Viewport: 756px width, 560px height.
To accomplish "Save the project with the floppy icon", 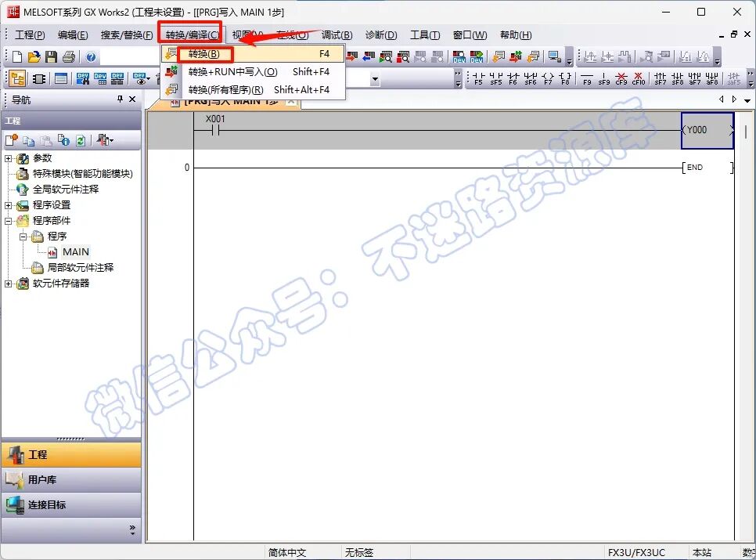I will [51, 57].
